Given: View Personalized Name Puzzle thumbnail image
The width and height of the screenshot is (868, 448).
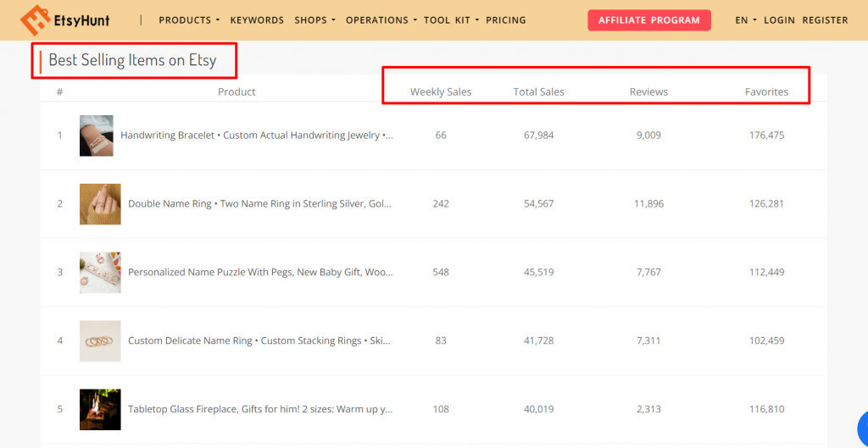Looking at the screenshot, I should pos(100,273).
